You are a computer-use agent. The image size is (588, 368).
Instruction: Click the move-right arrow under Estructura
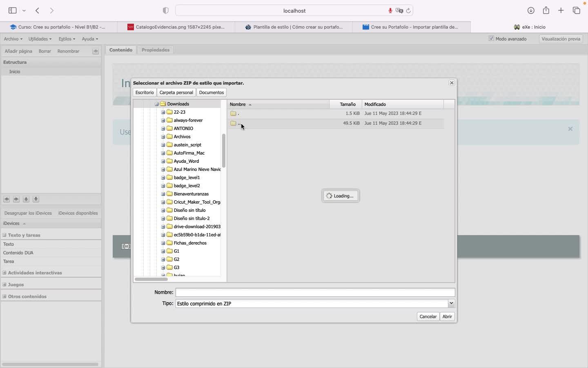[16, 199]
